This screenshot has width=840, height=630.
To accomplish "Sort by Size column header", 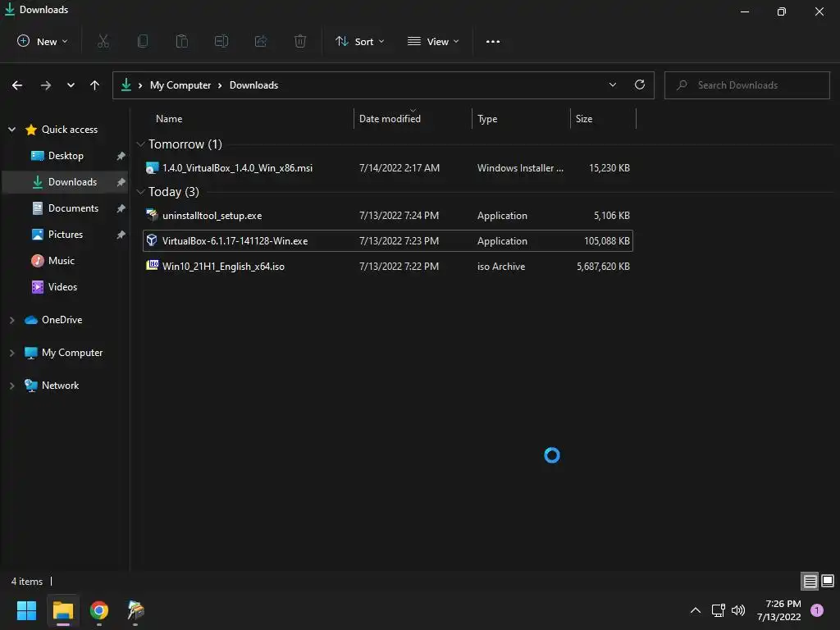I will 584,119.
